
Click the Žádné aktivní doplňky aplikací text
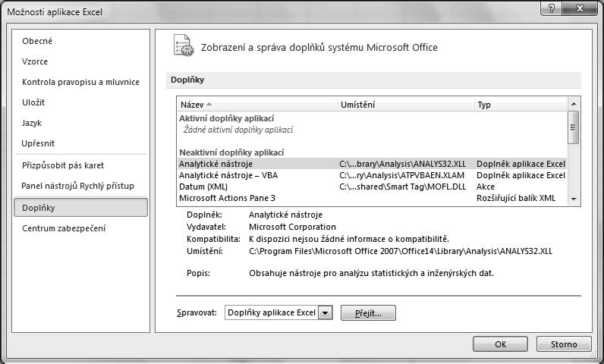click(238, 130)
